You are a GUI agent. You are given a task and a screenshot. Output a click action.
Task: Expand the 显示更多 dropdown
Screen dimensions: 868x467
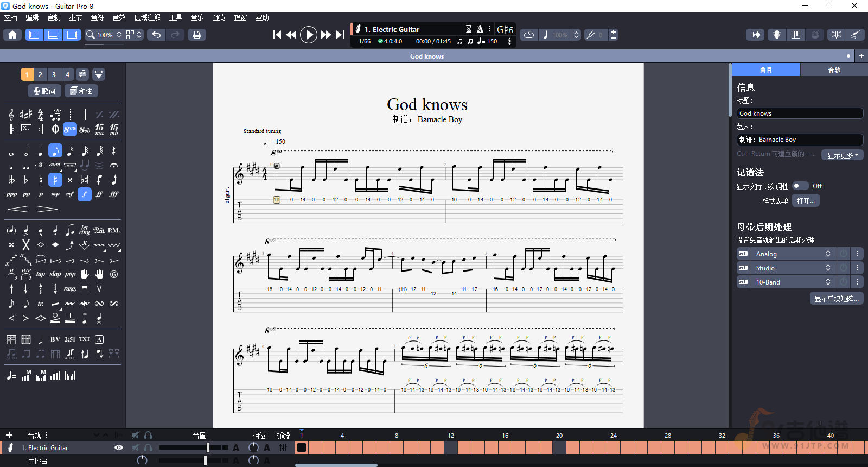pos(843,155)
